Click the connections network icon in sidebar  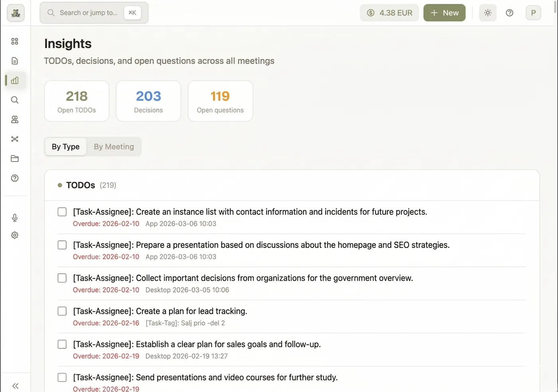point(15,139)
